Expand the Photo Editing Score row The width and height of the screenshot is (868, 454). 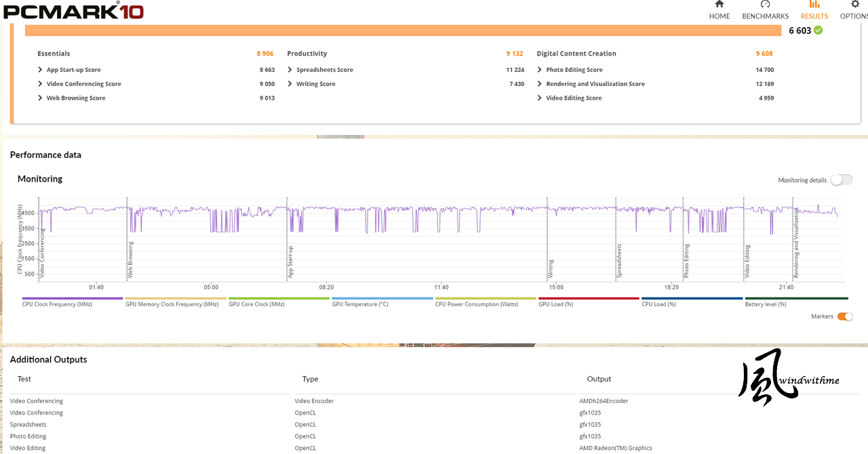click(540, 70)
